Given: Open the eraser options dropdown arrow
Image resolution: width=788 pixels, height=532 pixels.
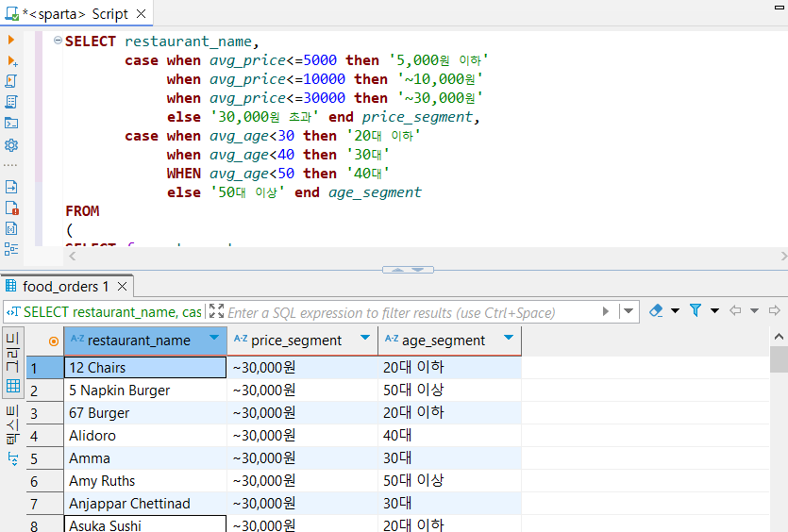Looking at the screenshot, I should [x=676, y=311].
